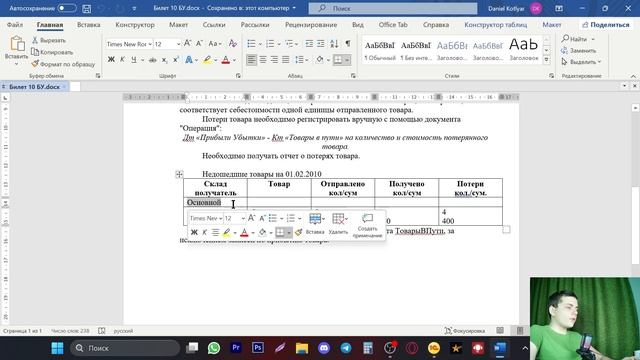This screenshot has width=640, height=360.
Task: Open delete table icon in mini toolbar
Action: [338, 219]
